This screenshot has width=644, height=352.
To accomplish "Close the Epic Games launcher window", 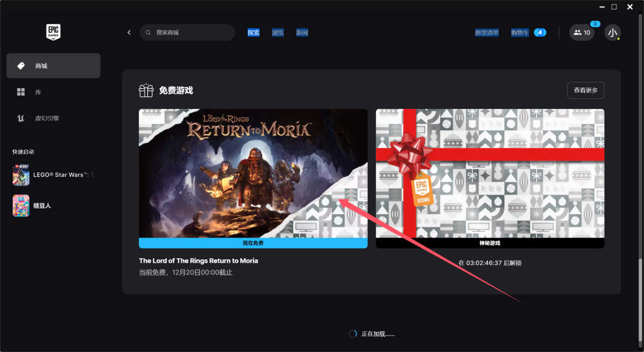I will [630, 7].
